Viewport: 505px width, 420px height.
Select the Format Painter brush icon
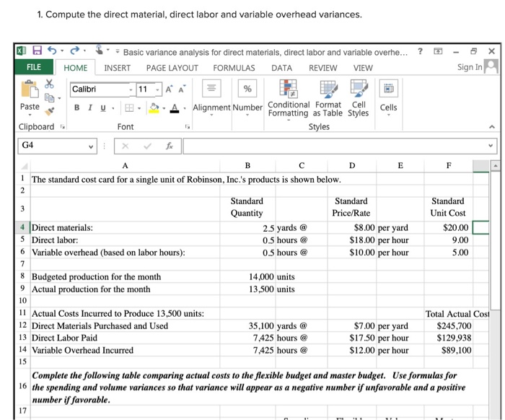(50, 111)
